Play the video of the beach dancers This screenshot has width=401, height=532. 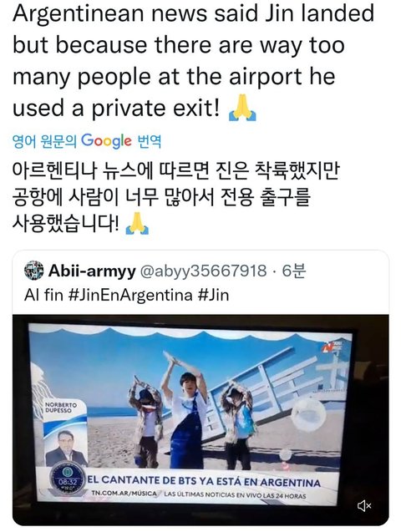[200, 419]
